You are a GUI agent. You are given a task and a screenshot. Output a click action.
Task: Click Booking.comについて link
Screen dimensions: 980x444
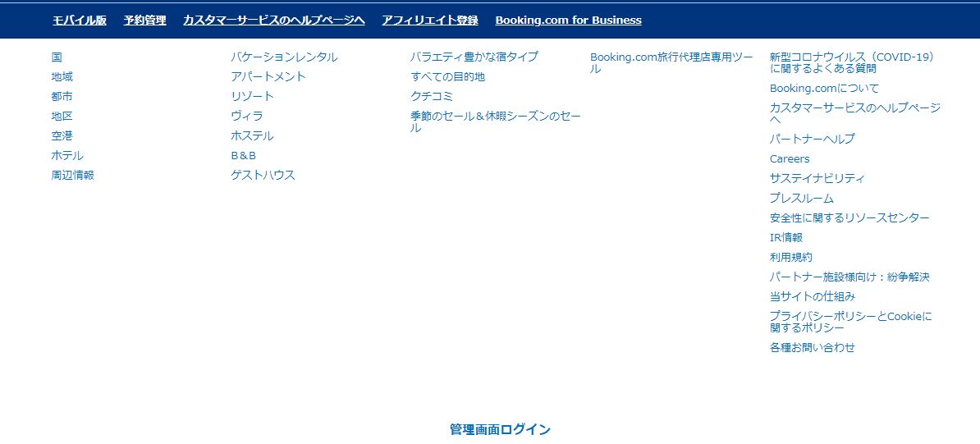pos(824,88)
